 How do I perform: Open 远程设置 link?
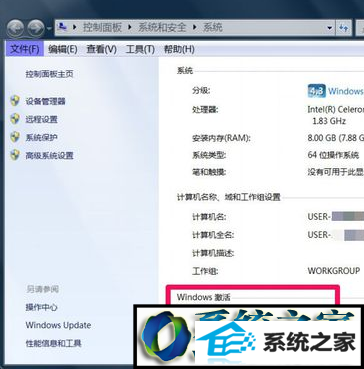tap(41, 119)
